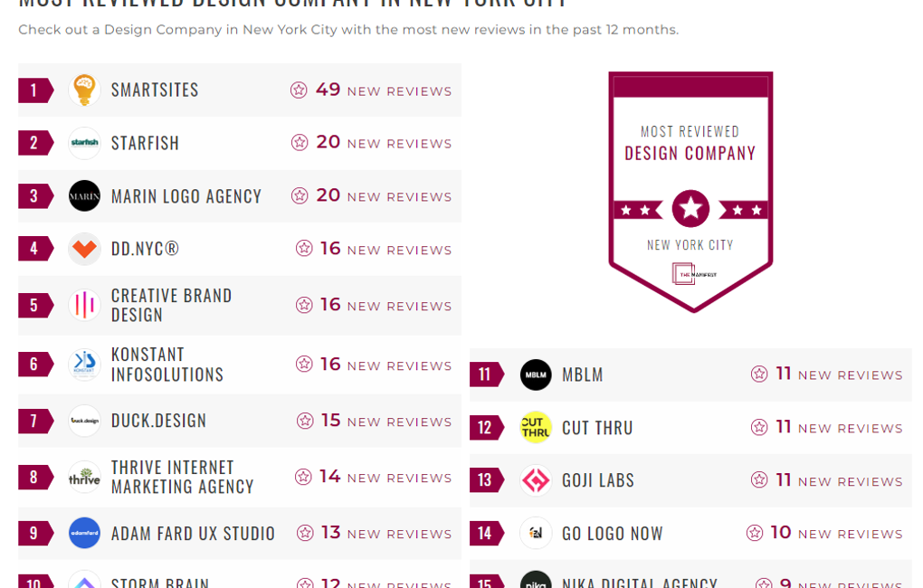Viewport: 923px width, 588px height.
Task: View Starfish's 20 new reviews
Action: pyautogui.click(x=383, y=143)
